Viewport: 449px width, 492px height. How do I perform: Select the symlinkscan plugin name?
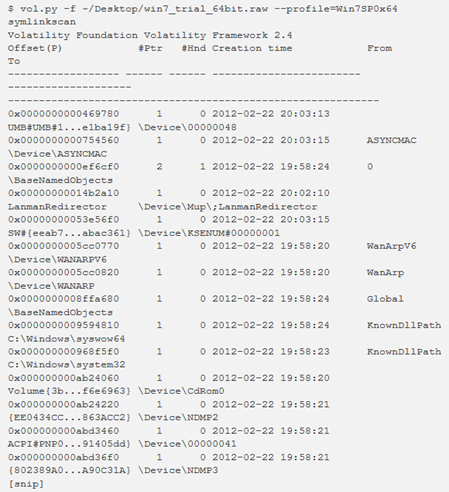[42, 22]
